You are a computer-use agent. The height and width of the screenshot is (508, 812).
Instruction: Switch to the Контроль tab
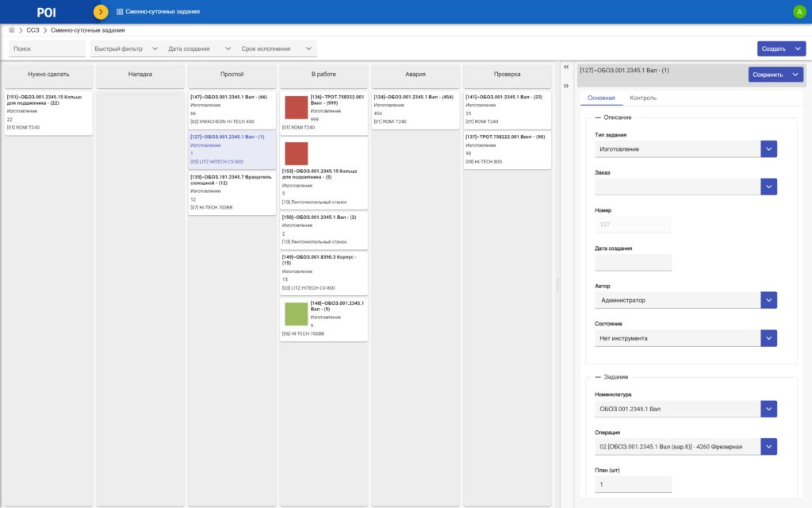pos(642,98)
